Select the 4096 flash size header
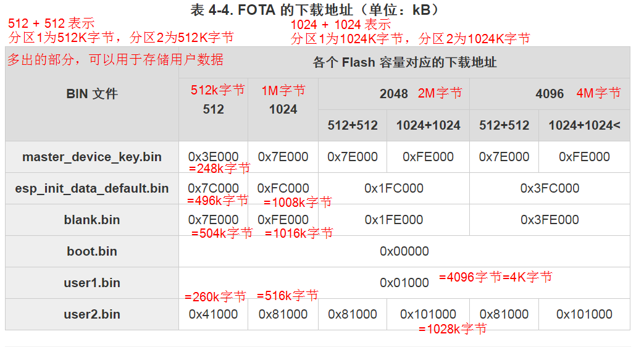The height and width of the screenshot is (347, 644). [550, 94]
